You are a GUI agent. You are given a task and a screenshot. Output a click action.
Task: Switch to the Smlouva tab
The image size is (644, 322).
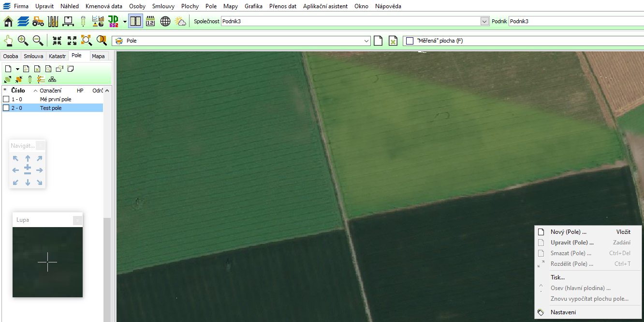tap(33, 56)
